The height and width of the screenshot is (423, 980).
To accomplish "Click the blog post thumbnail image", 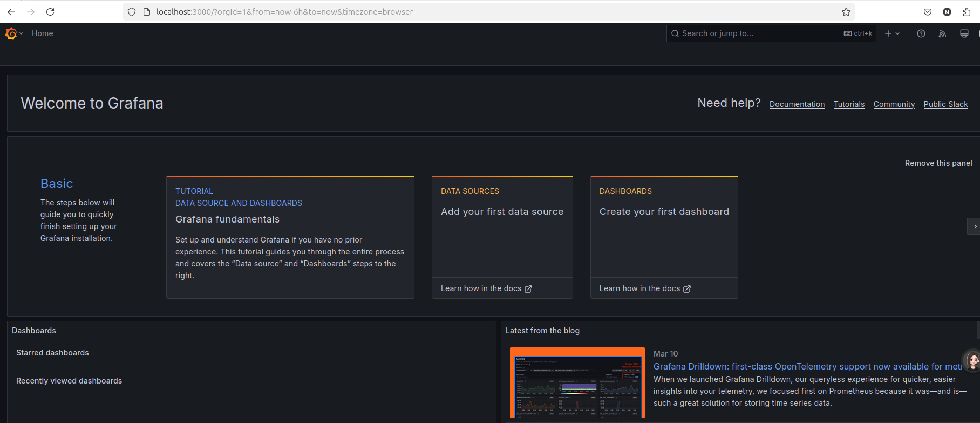I will coord(577,382).
